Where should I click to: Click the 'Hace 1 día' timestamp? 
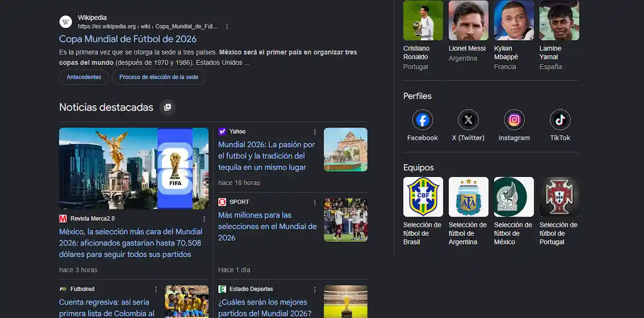pyautogui.click(x=234, y=270)
